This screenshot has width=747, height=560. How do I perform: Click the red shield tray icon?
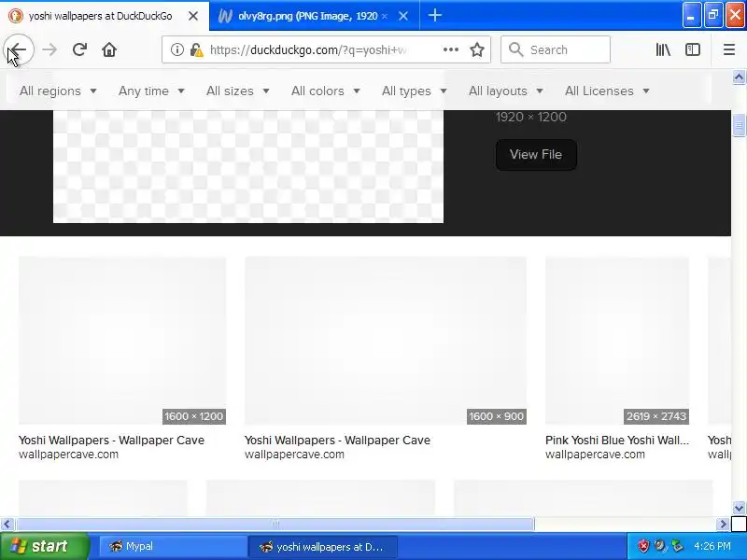(643, 546)
